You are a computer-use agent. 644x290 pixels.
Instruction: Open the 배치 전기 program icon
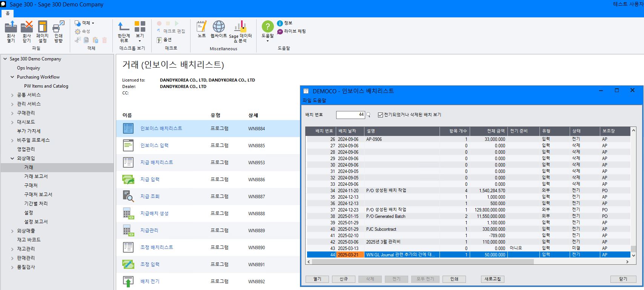(128, 281)
